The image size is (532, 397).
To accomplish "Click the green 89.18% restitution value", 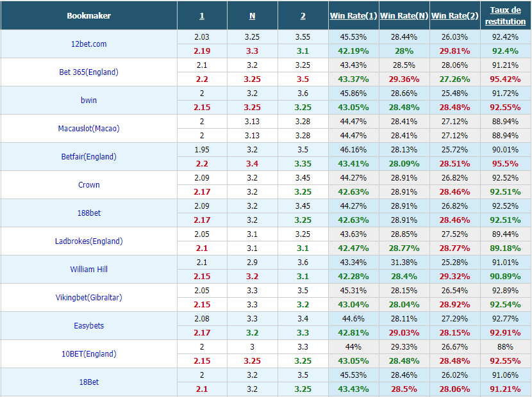I will (505, 248).
